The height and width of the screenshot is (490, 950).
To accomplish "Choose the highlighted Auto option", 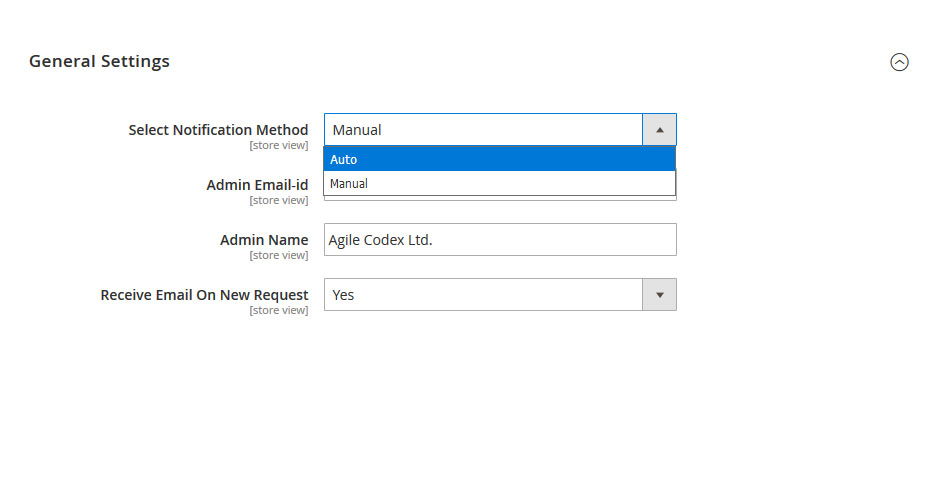I will 499,159.
